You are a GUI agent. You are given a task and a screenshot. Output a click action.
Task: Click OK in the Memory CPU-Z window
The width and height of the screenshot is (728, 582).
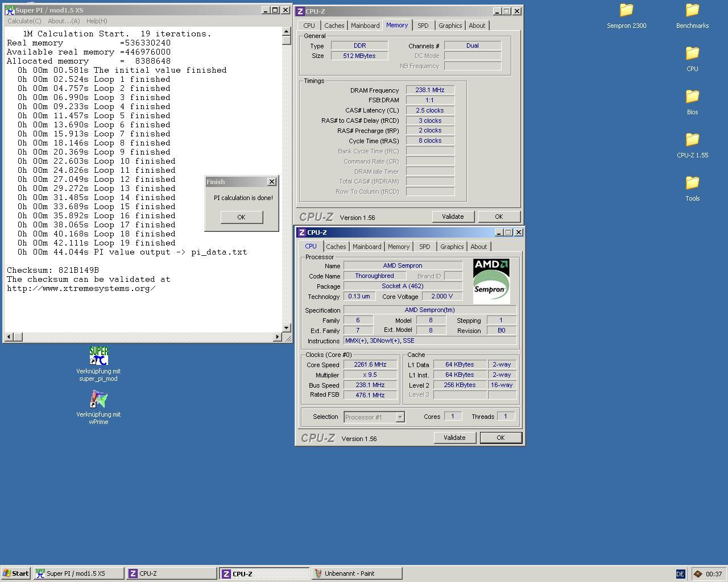[x=499, y=217]
